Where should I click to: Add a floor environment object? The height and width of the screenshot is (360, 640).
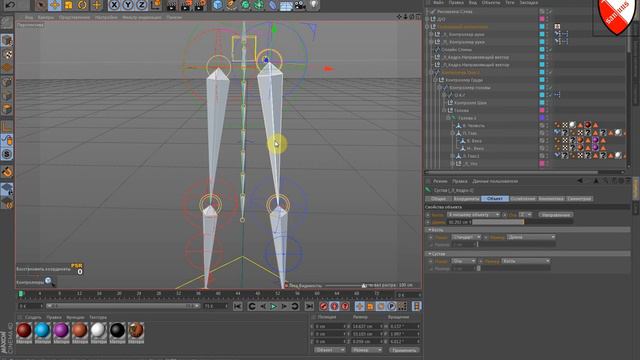[x=286, y=5]
